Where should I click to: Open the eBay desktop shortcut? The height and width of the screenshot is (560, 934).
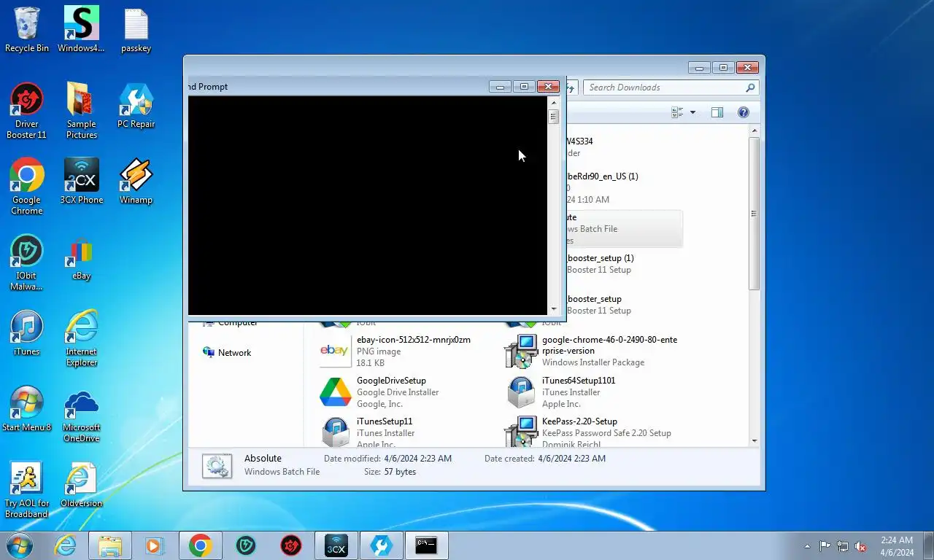[81, 257]
